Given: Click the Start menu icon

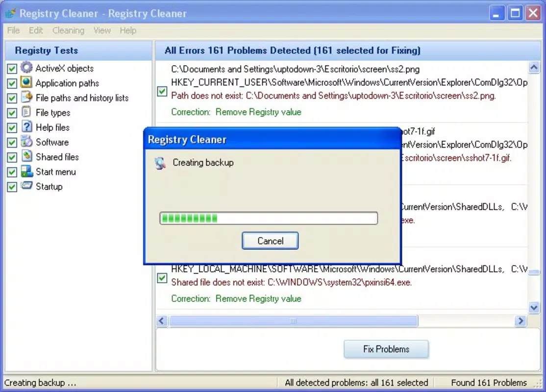Looking at the screenshot, I should (x=26, y=171).
